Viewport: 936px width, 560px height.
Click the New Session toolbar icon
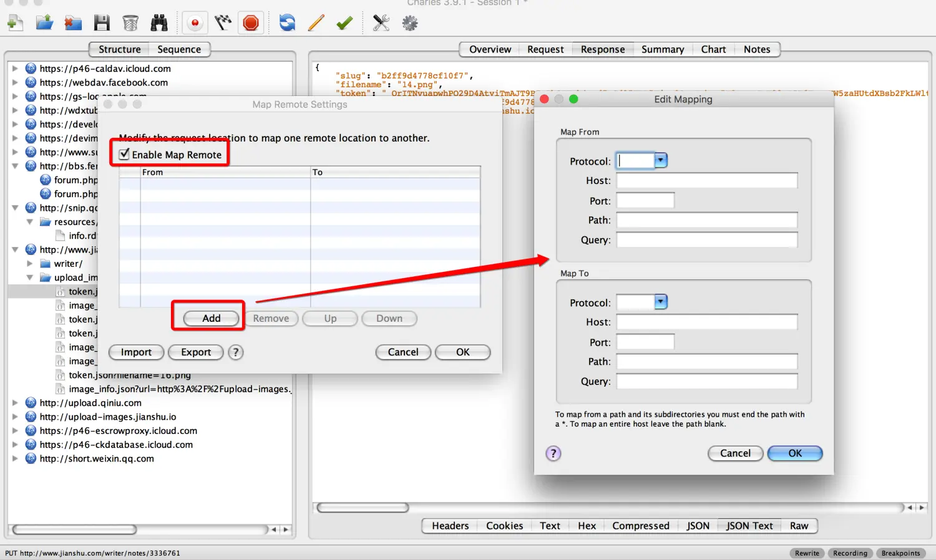click(x=15, y=24)
